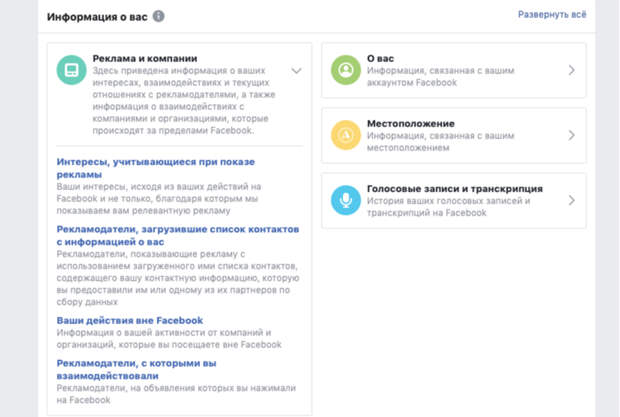Click description 'Информация, связанная с вашим аккаунтом Facebook'
Viewport: 620px width, 417px height.
click(x=440, y=77)
